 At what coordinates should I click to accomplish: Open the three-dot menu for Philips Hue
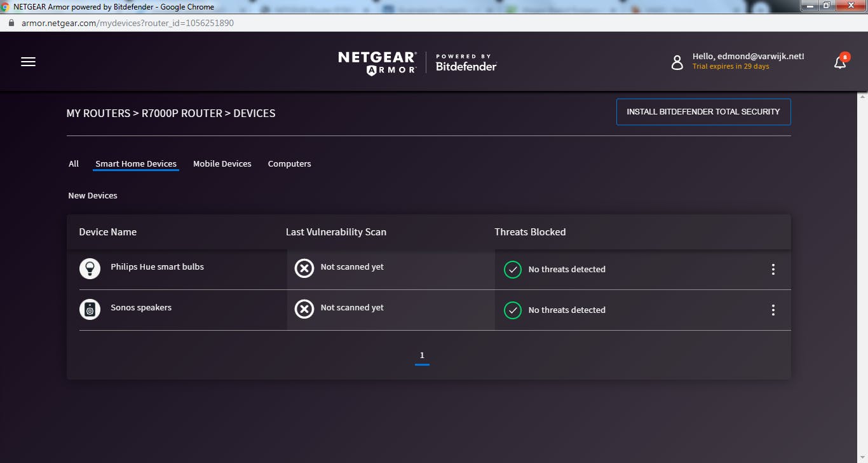[x=773, y=270]
